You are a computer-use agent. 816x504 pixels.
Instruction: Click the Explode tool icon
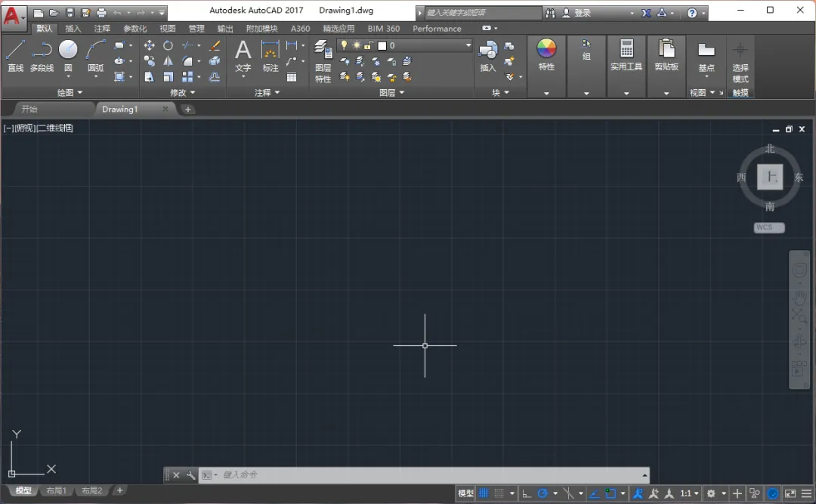tap(215, 61)
